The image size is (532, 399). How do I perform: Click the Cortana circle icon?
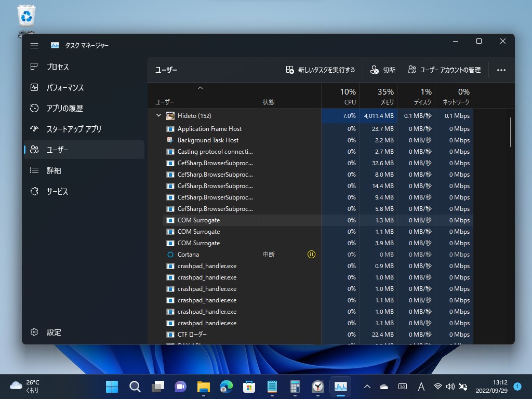(x=170, y=255)
